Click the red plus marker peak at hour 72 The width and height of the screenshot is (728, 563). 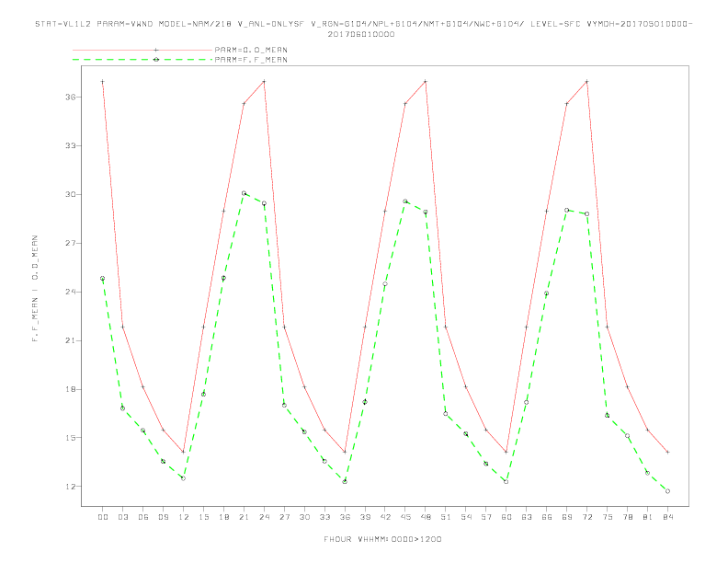pyautogui.click(x=587, y=82)
